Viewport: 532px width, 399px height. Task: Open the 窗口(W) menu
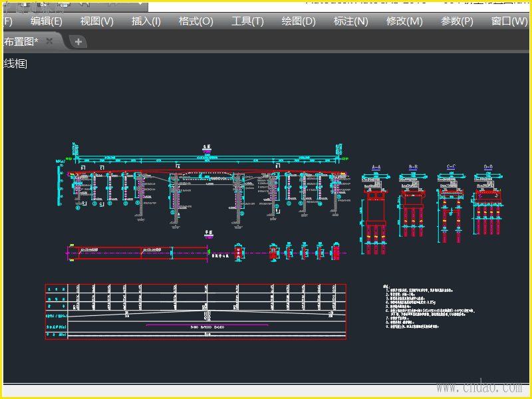(x=509, y=21)
